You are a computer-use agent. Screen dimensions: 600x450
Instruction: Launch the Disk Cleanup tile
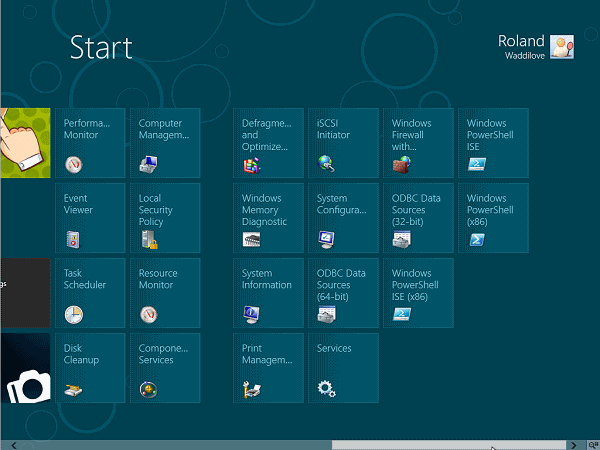(x=90, y=368)
